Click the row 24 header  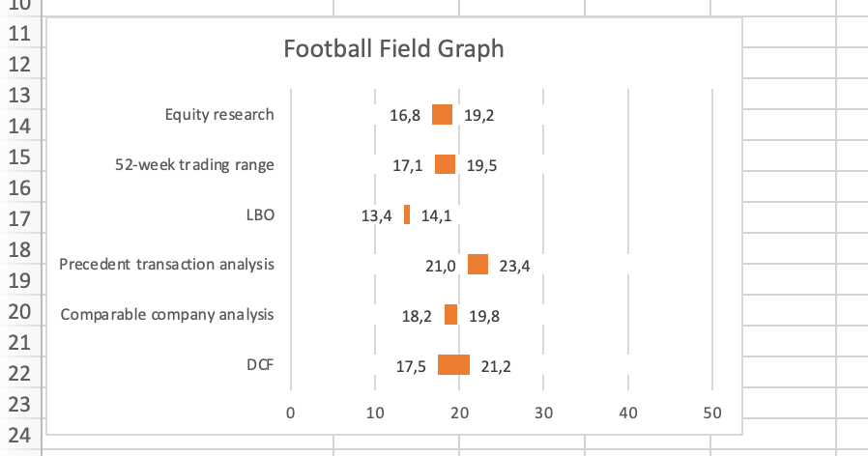(20, 436)
